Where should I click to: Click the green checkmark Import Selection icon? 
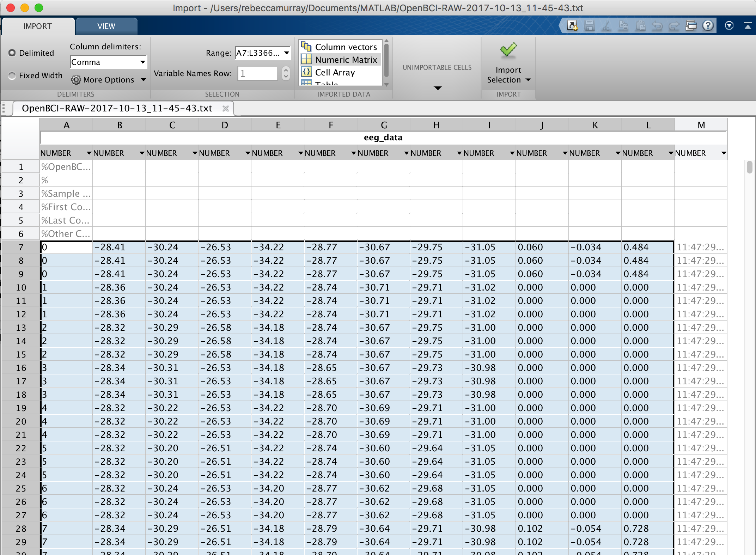(508, 50)
